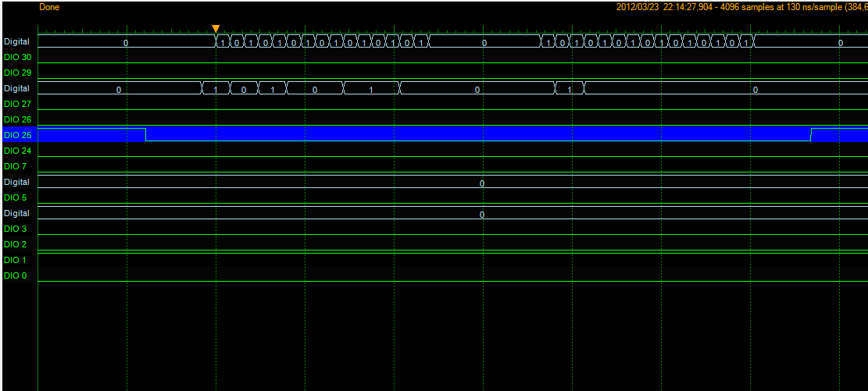This screenshot has width=868, height=391.
Task: Click the Digital bus label above DIO 3
Action: click(16, 213)
